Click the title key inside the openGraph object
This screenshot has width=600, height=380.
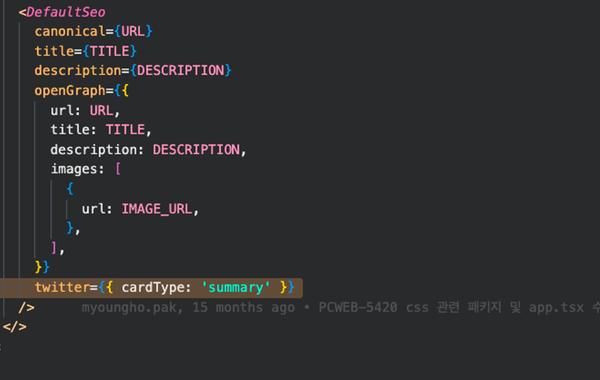[x=70, y=130]
